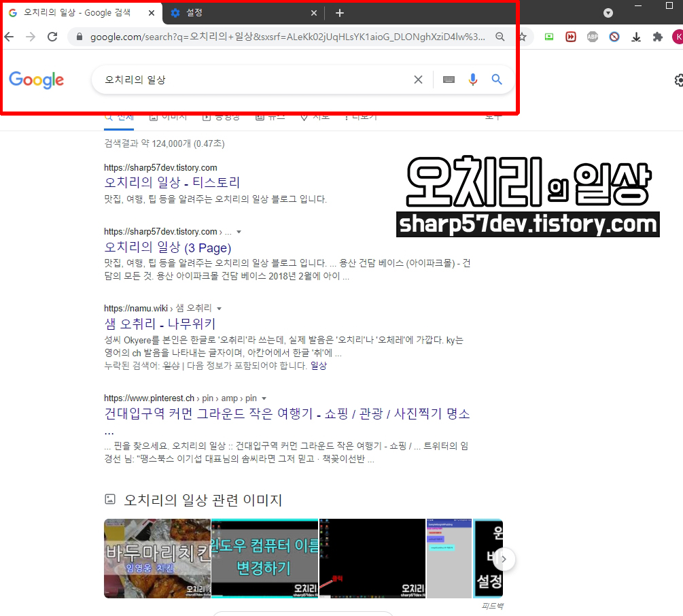Close the 설정 tab
Viewport: 683px width, 616px height.
[x=313, y=13]
